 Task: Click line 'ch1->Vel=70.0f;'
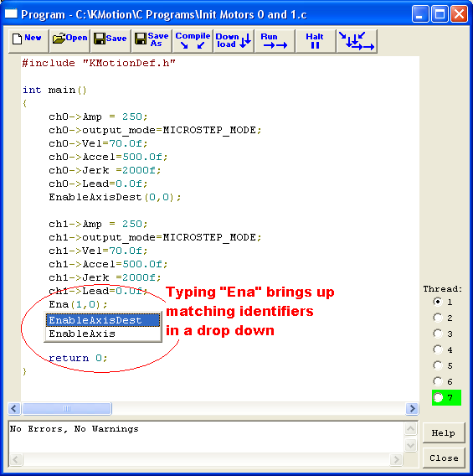[x=98, y=251]
